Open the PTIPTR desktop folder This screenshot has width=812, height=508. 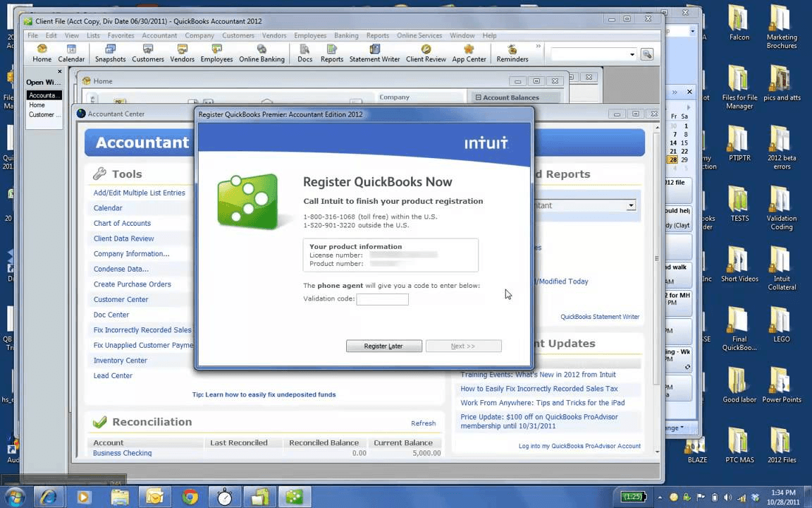pyautogui.click(x=739, y=144)
